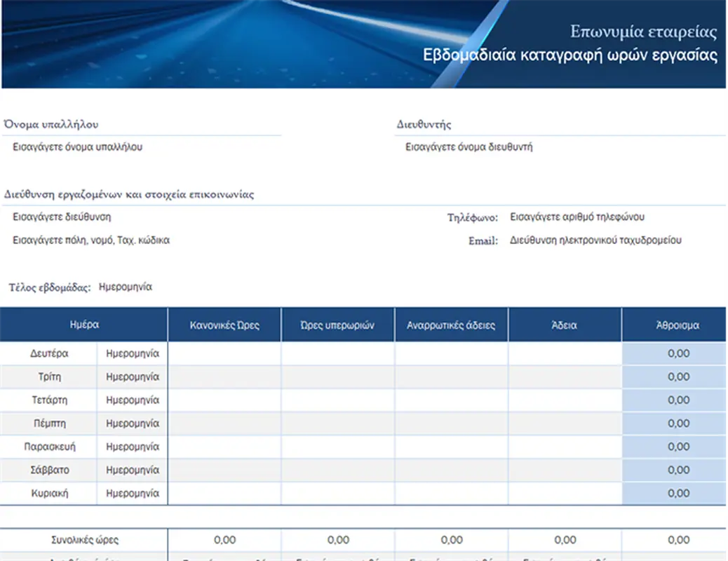Select the Συνολικές ώρες row label

(85, 540)
